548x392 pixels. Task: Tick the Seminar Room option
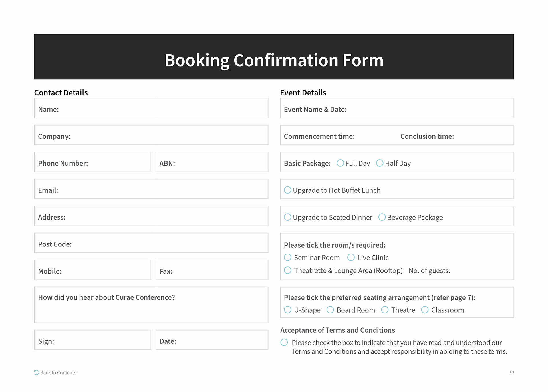pyautogui.click(x=287, y=258)
